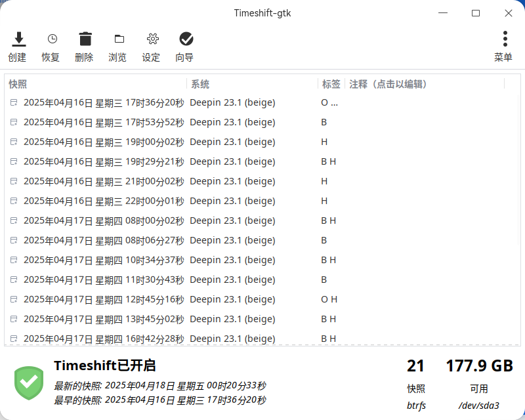The height and width of the screenshot is (420, 525).
Task: Click the 恢复 (Restore) clock icon
Action: pos(52,39)
